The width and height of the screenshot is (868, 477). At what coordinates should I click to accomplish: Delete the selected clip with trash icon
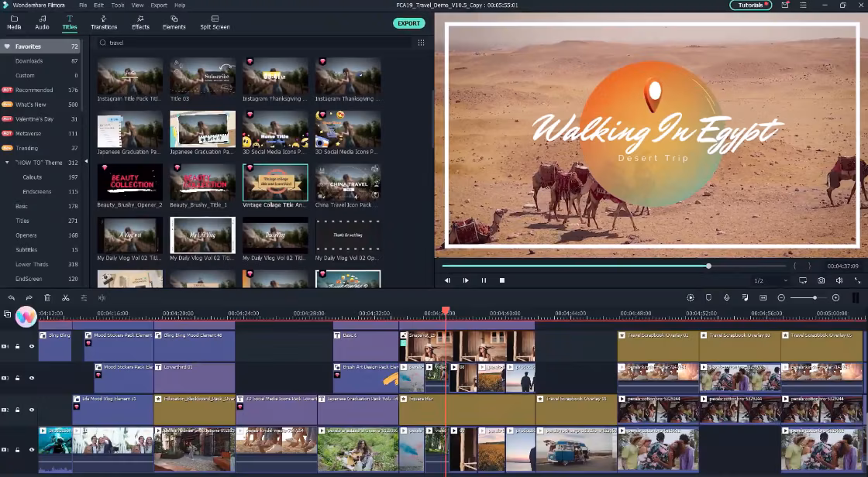coord(47,297)
